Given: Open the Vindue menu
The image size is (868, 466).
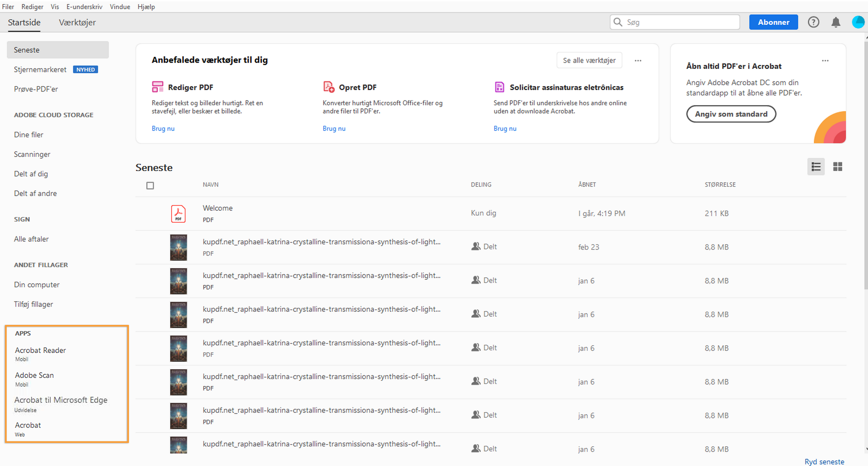Looking at the screenshot, I should (x=120, y=7).
